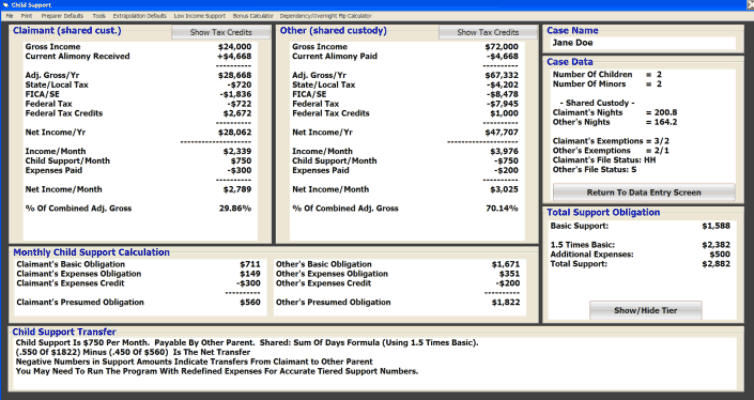Select the Child Support Transfer text box
This screenshot has width=754, height=400.
tap(376, 358)
